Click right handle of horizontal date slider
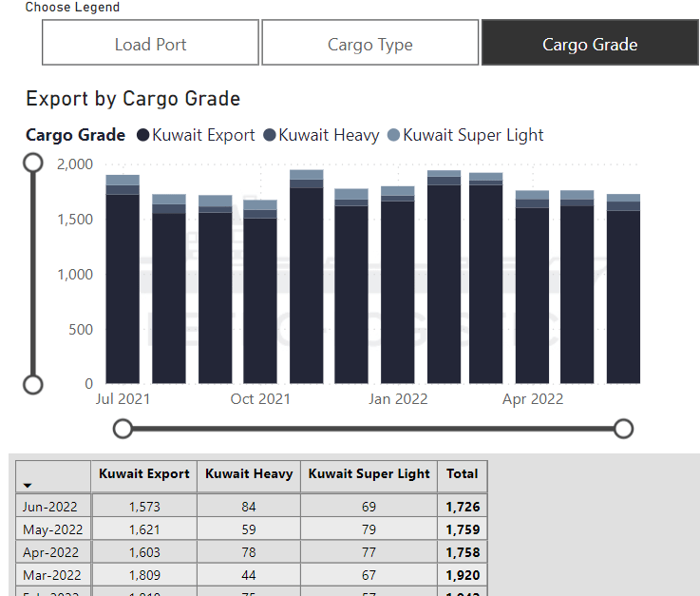This screenshot has width=700, height=596. click(623, 429)
